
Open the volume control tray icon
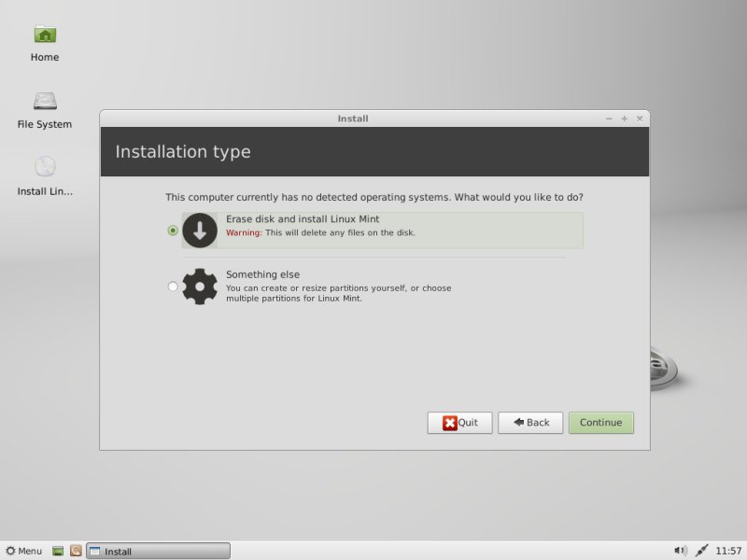coord(681,551)
